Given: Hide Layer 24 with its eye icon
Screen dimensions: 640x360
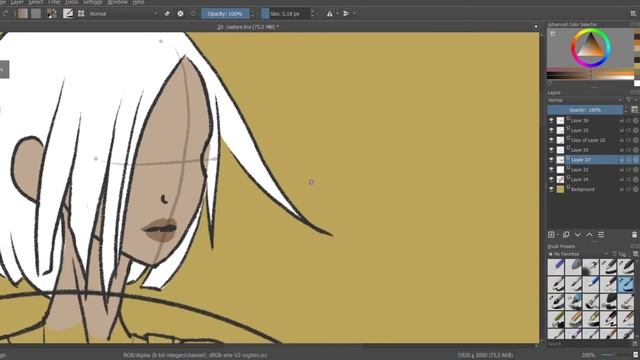Looking at the screenshot, I should pos(551,179).
